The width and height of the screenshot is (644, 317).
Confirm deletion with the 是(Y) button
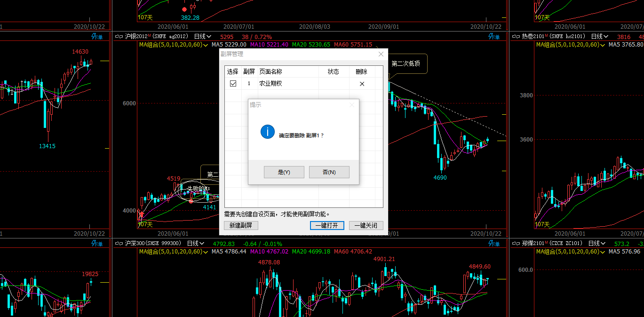click(284, 172)
